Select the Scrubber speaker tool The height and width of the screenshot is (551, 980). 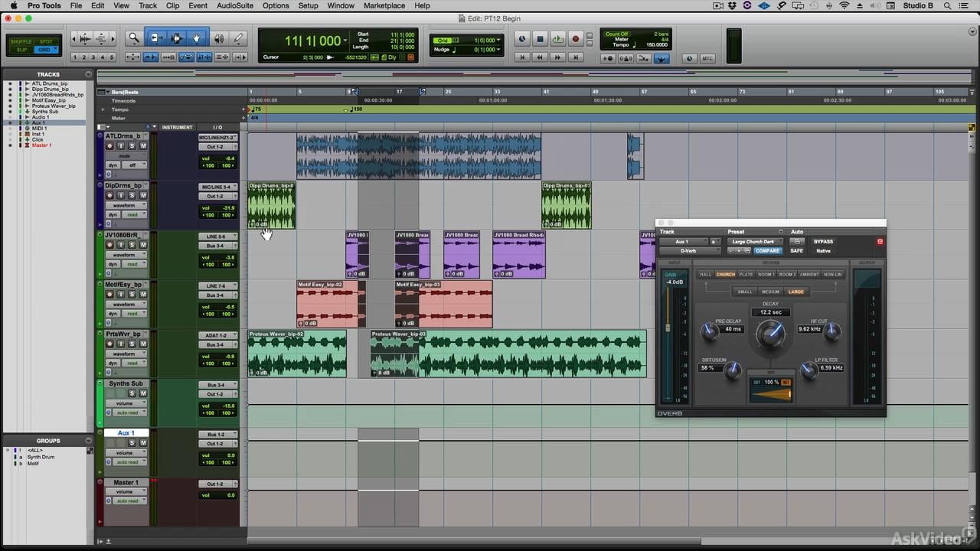(219, 37)
